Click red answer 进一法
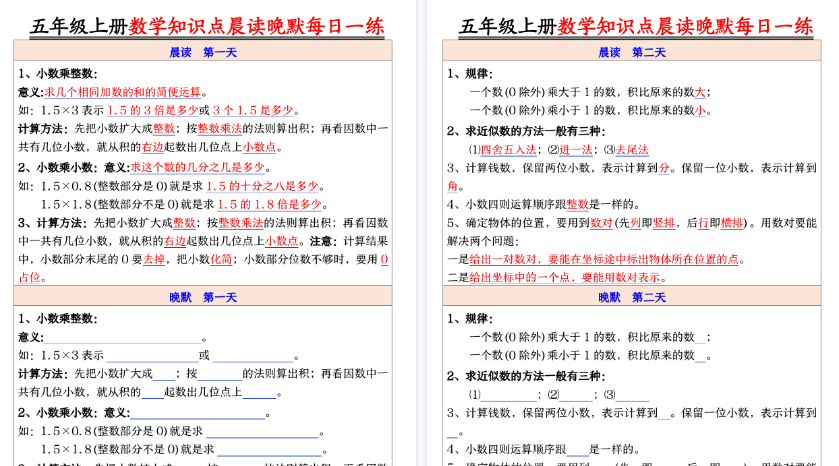 pos(576,150)
